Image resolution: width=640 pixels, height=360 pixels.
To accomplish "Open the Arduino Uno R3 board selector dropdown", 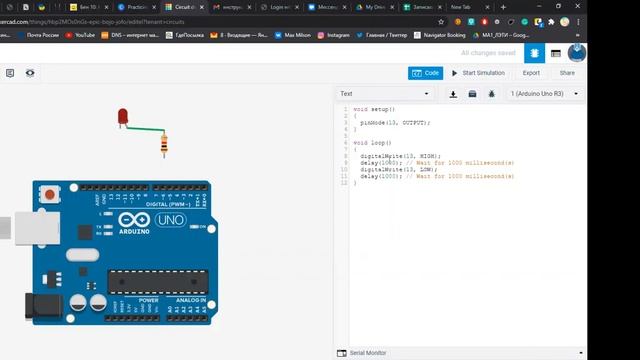I will click(544, 94).
